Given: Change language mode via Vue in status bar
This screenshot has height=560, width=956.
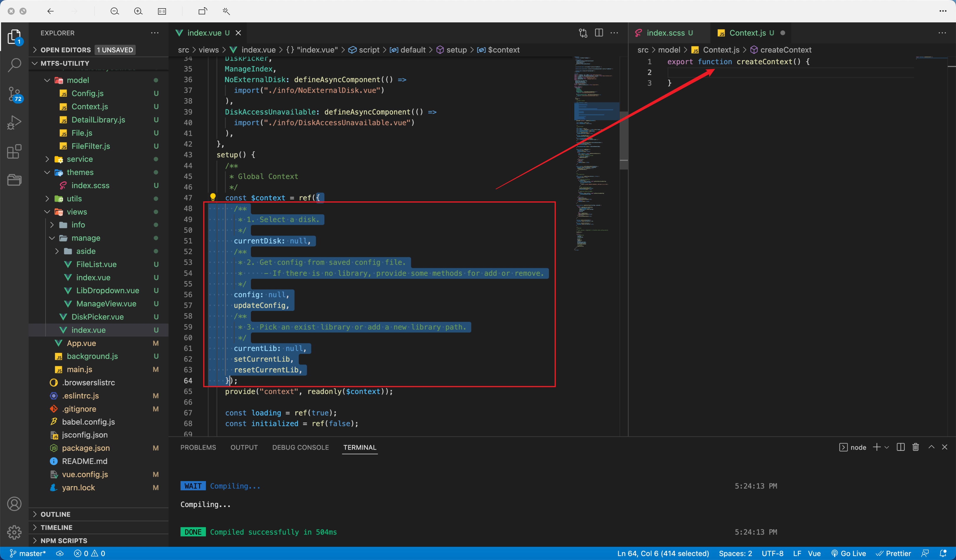Looking at the screenshot, I should 814,553.
